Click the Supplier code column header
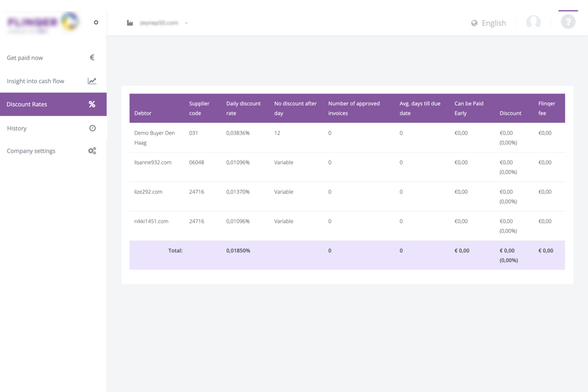 [199, 108]
